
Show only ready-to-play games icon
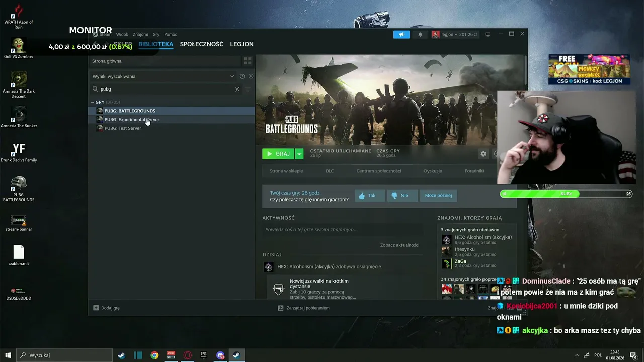[x=251, y=76]
